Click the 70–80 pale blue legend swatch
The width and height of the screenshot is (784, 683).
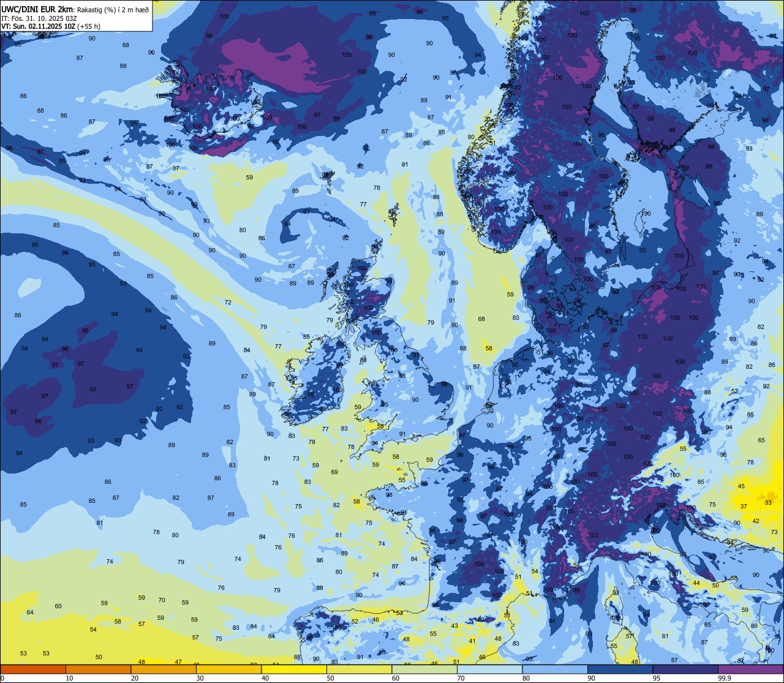pos(489,669)
